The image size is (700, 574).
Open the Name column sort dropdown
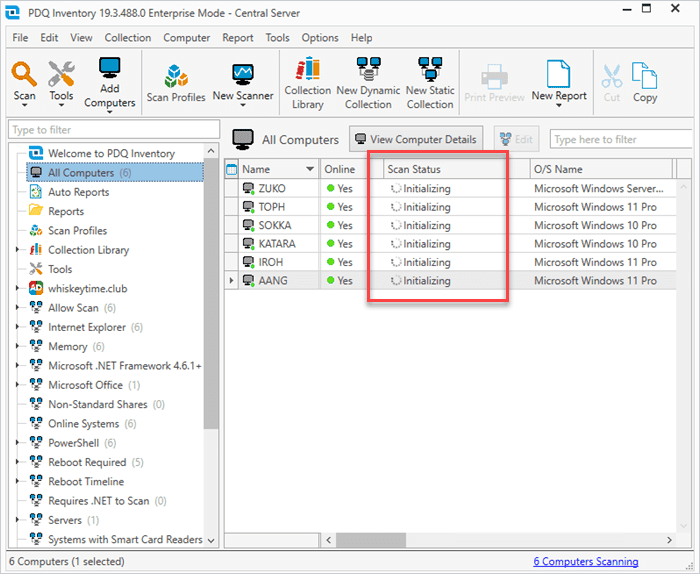tap(310, 169)
